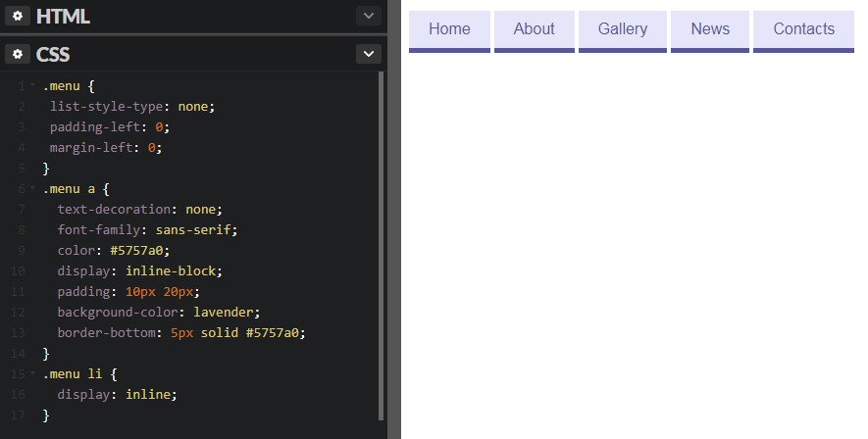Collapse the .menu li rule fold arrow

32,373
